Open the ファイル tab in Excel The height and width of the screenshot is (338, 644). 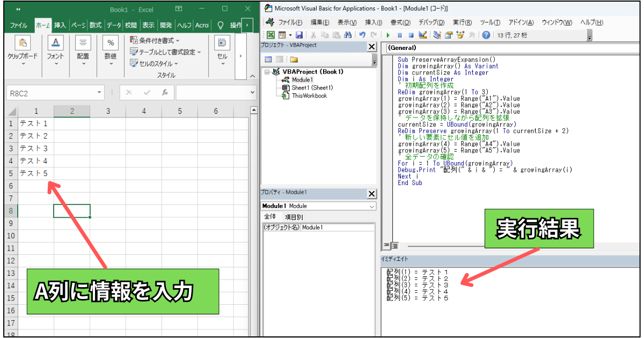(x=19, y=25)
